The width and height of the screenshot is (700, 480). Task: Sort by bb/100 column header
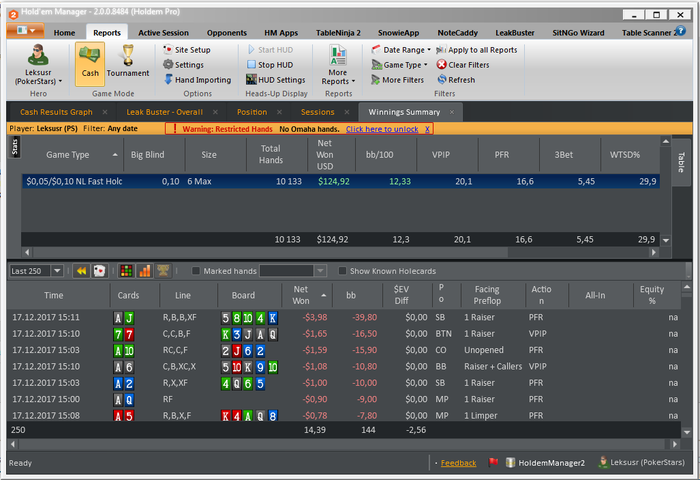[x=386, y=155]
